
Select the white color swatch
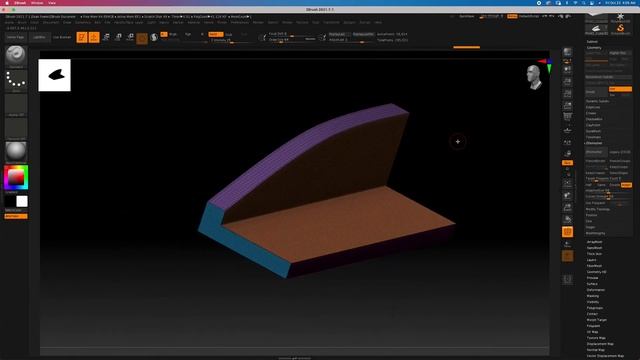click(22, 201)
